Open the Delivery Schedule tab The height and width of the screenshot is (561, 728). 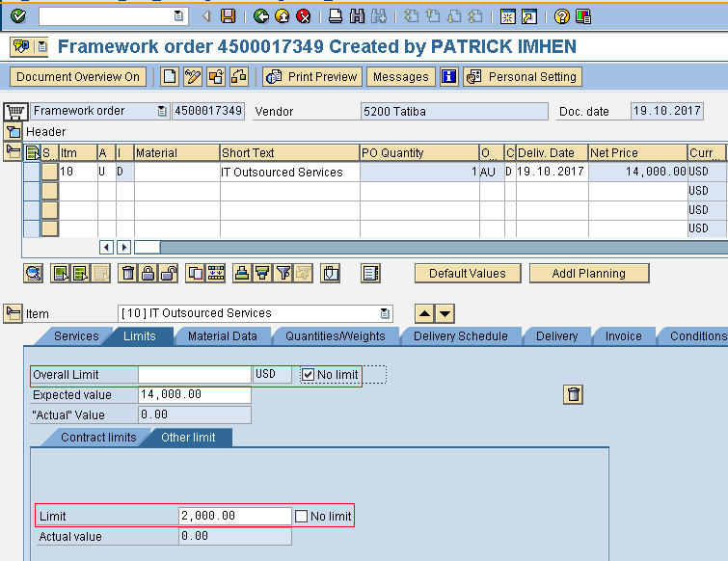click(x=461, y=336)
